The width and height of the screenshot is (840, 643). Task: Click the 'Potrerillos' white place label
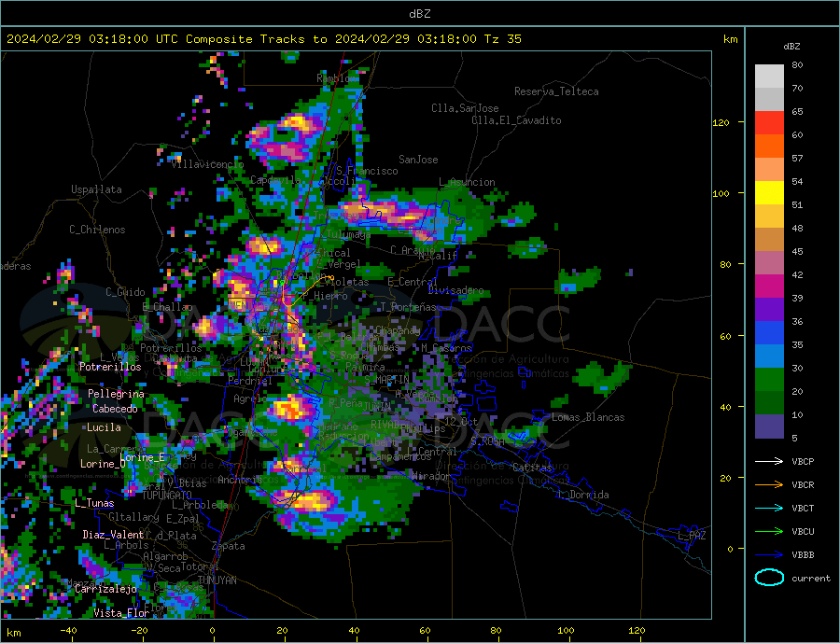pyautogui.click(x=110, y=367)
